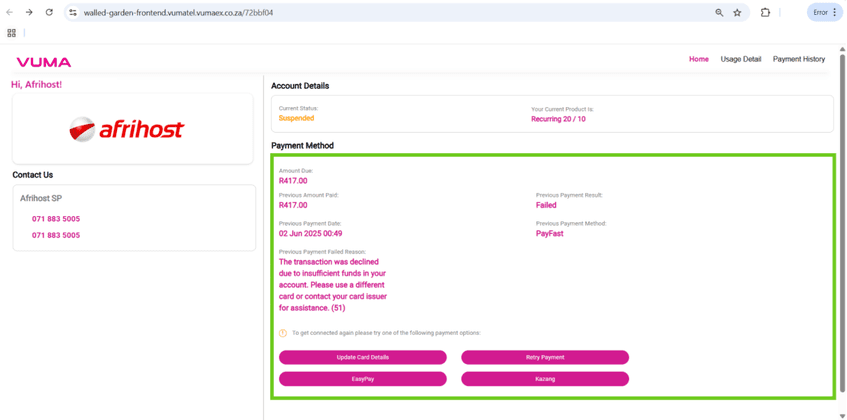
Task: Open the Usage Detail tab
Action: [741, 59]
